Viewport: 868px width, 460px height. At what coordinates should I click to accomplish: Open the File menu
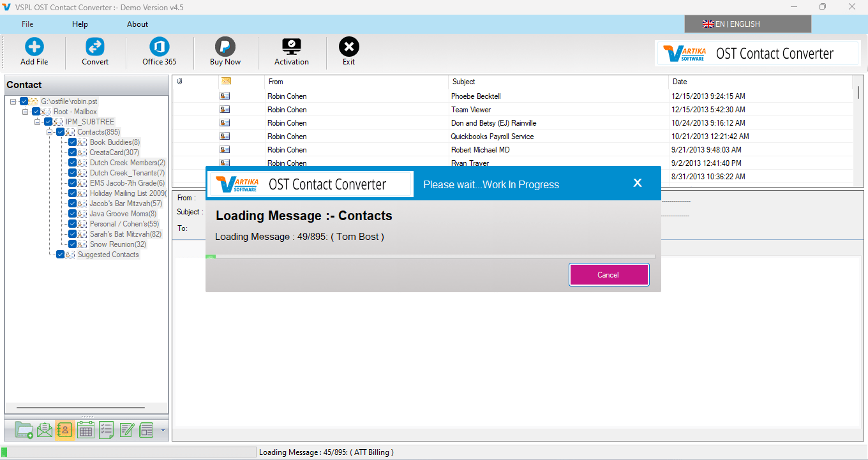pos(27,24)
